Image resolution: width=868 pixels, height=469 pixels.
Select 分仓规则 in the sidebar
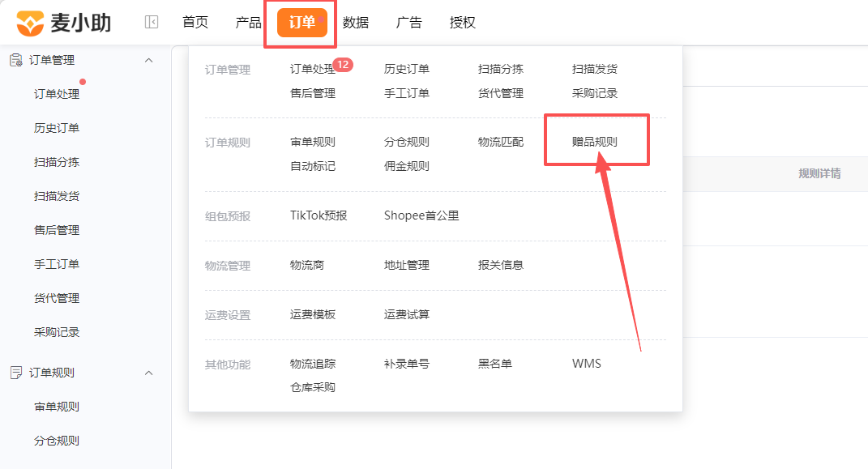[x=57, y=441]
